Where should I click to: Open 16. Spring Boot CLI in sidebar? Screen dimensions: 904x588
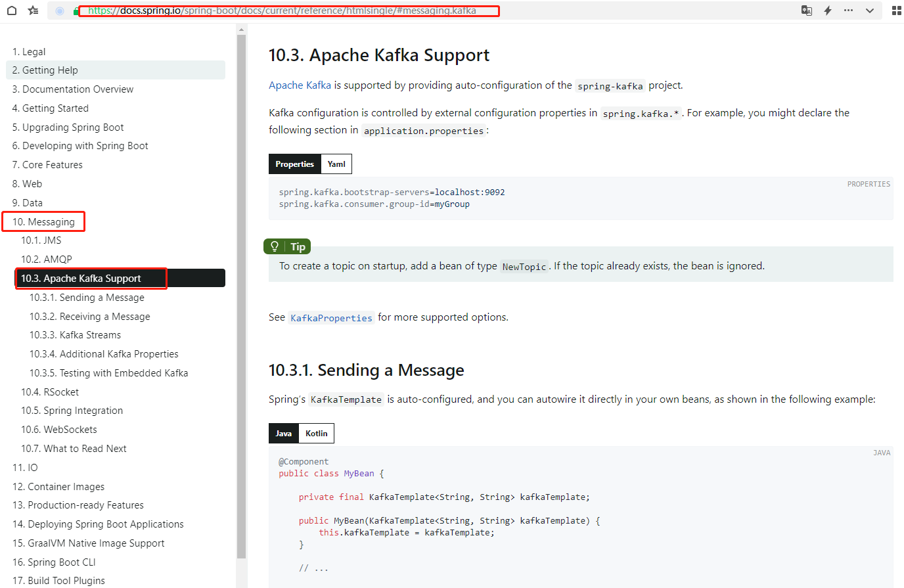coord(54,562)
